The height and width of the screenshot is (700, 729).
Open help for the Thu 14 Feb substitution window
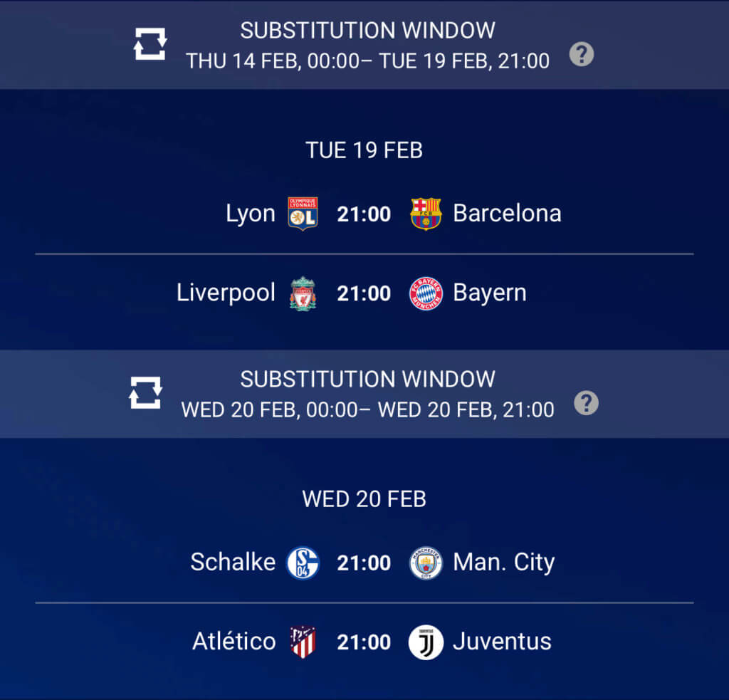[582, 54]
